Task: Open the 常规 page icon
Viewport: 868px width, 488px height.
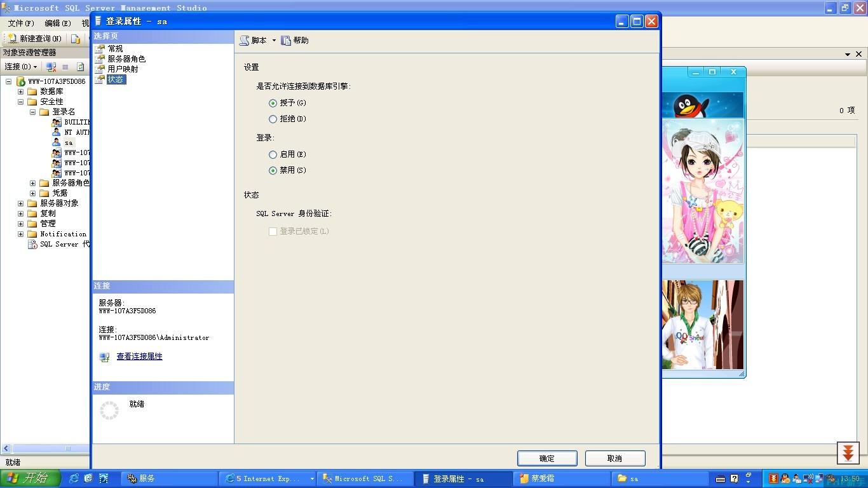Action: (x=100, y=48)
